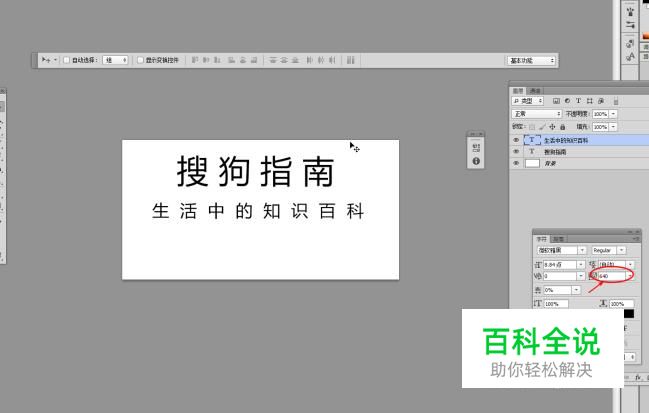Click the align horizontal centers icon
This screenshot has width=649, height=413.
[x=243, y=60]
